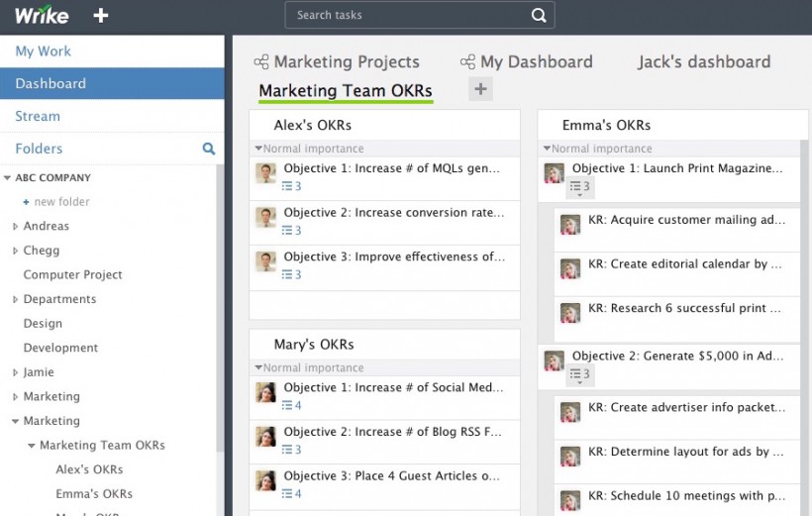This screenshot has width=812, height=516.
Task: Collapse Normal importance in Emma's OKRs
Action: coord(547,149)
